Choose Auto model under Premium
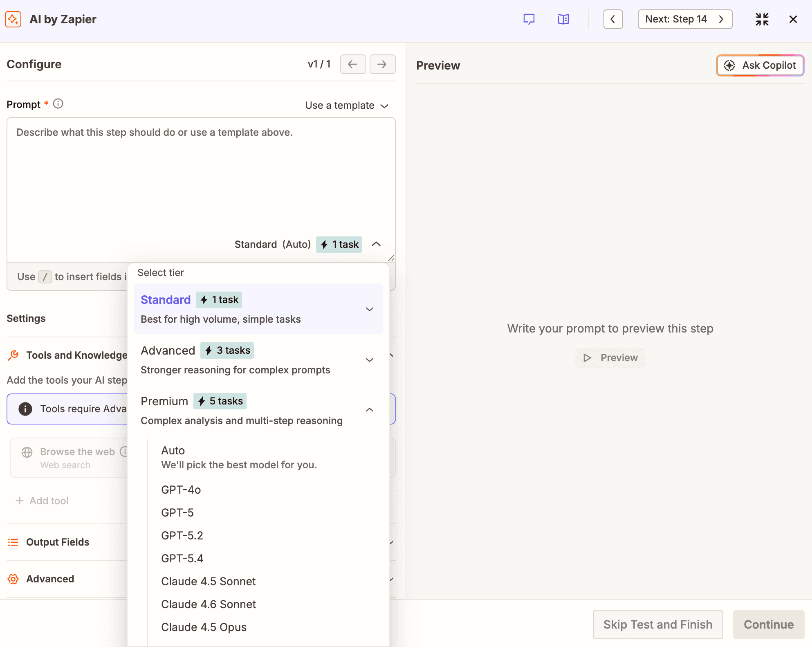 pos(268,457)
